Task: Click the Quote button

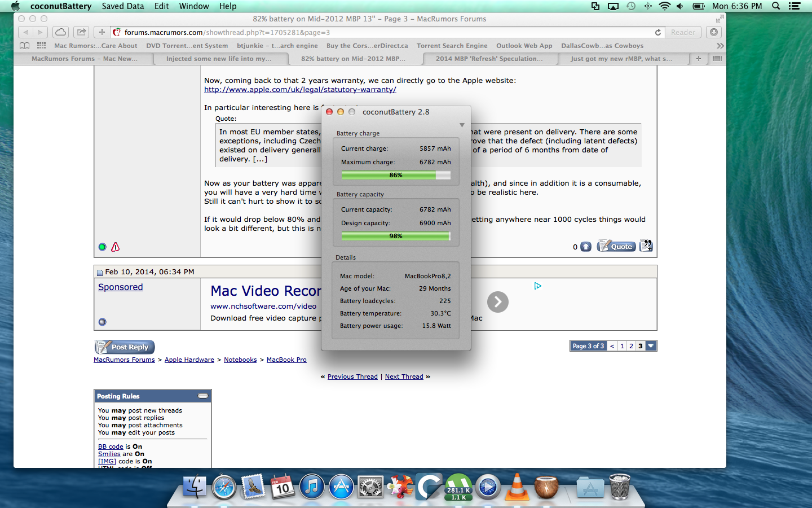Action: (617, 246)
